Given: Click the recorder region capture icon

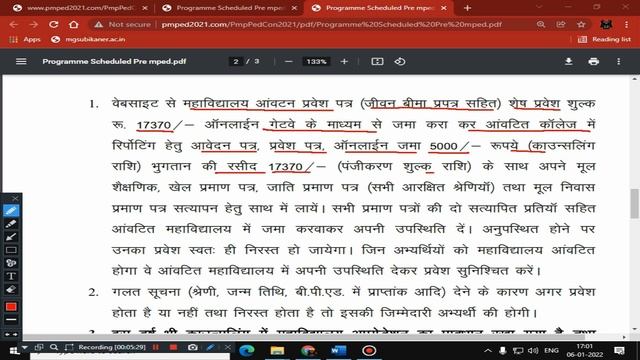Looking at the screenshot, I should 69,347.
